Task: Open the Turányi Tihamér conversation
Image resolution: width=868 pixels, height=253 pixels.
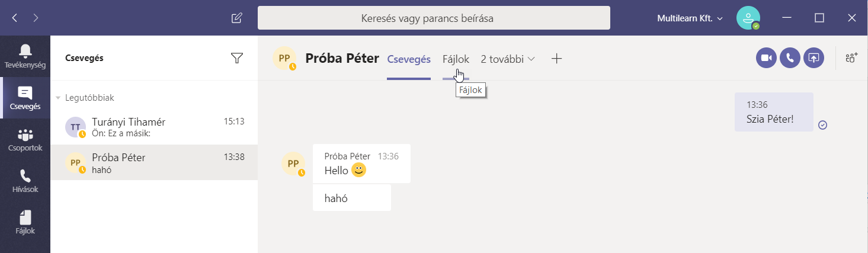Action: tap(154, 127)
